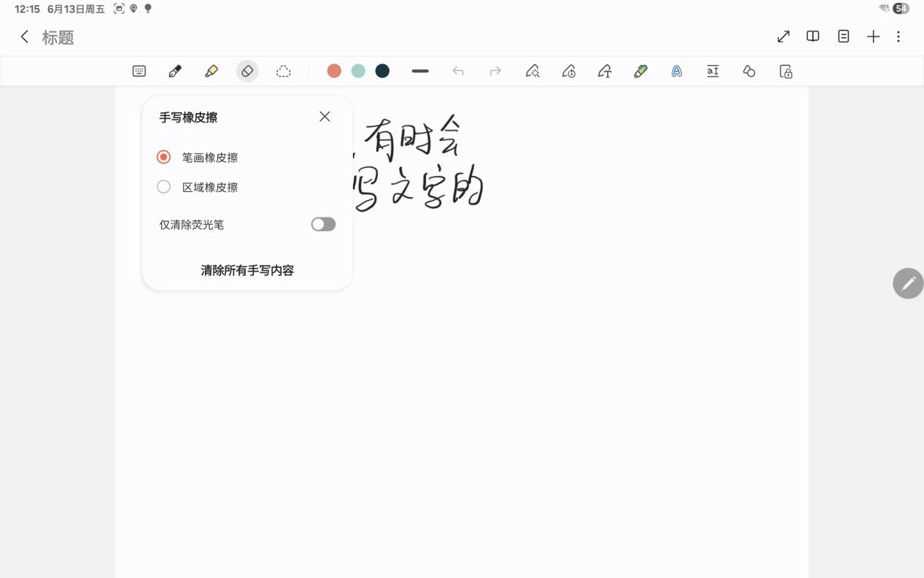Image resolution: width=924 pixels, height=578 pixels.
Task: Open reading mode with book icon
Action: point(812,36)
